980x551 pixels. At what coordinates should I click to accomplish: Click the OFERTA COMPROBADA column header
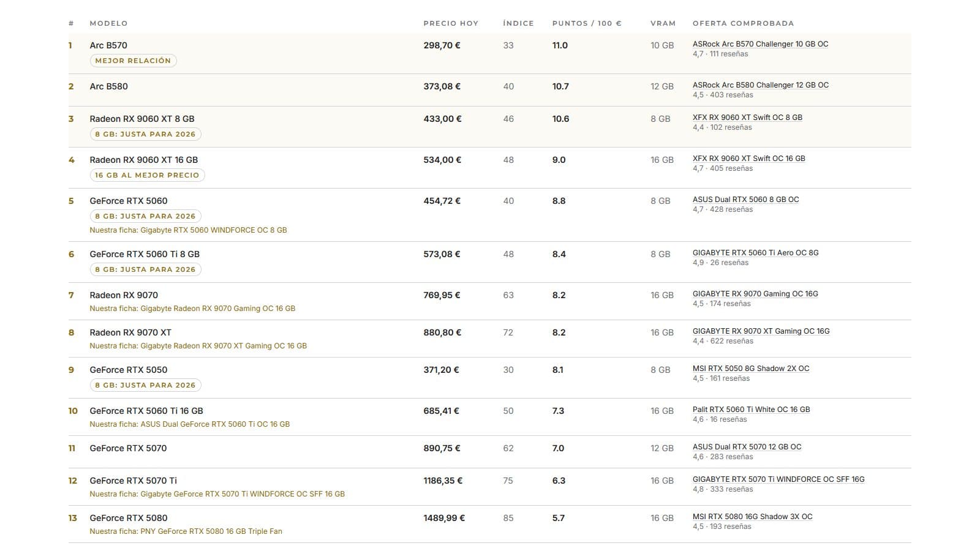point(743,23)
